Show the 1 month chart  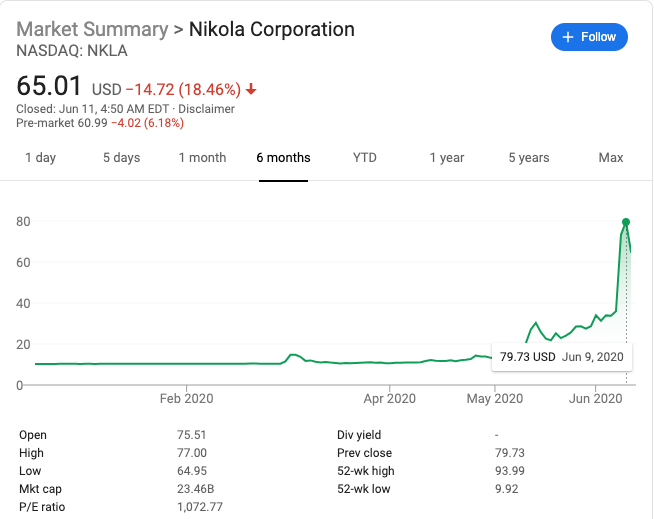[x=202, y=157]
